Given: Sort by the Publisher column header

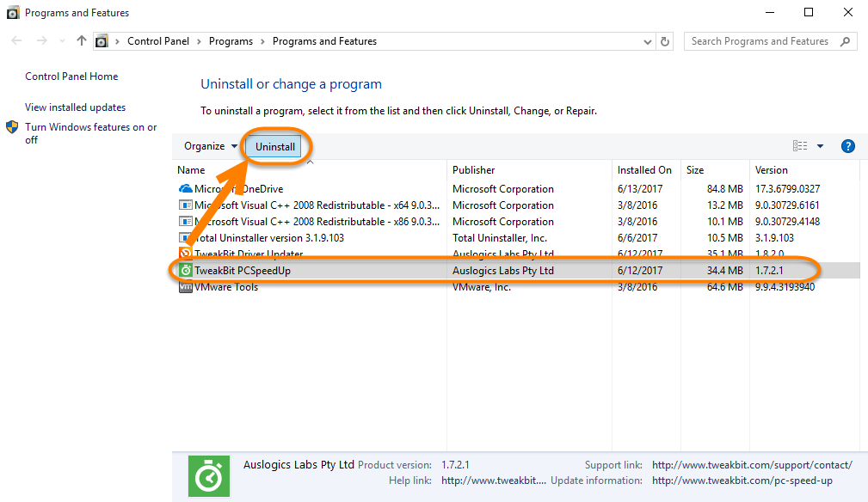Looking at the screenshot, I should (x=473, y=169).
